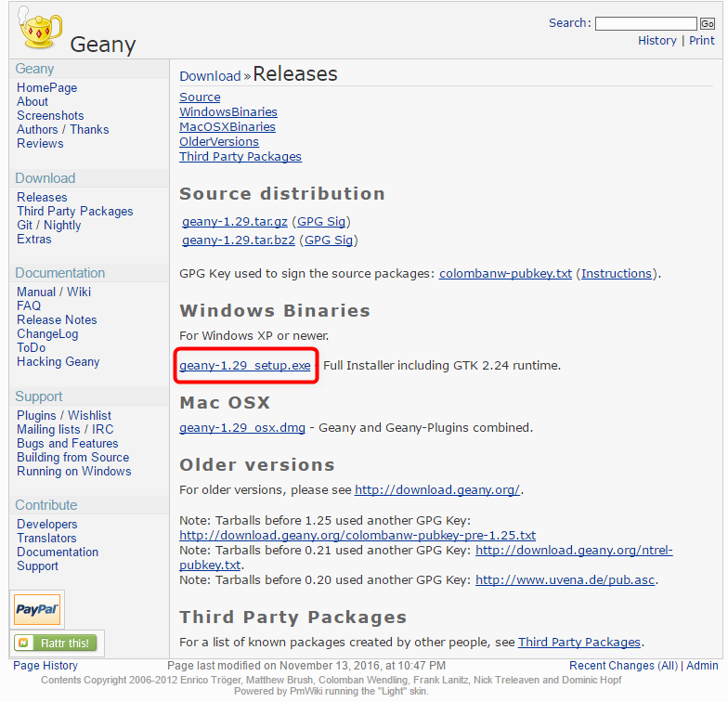Navigate to the Download breadcrumb
Screen dimensions: 728x702
(x=210, y=77)
